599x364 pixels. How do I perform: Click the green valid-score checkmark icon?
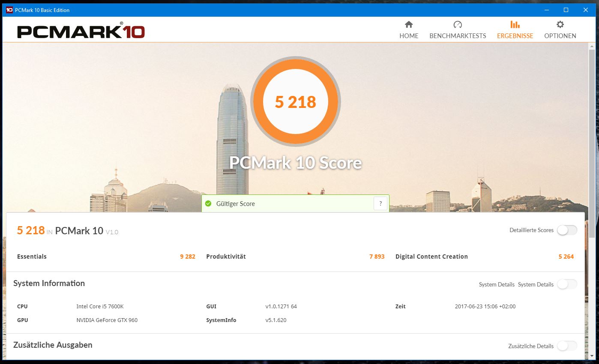[x=208, y=204]
